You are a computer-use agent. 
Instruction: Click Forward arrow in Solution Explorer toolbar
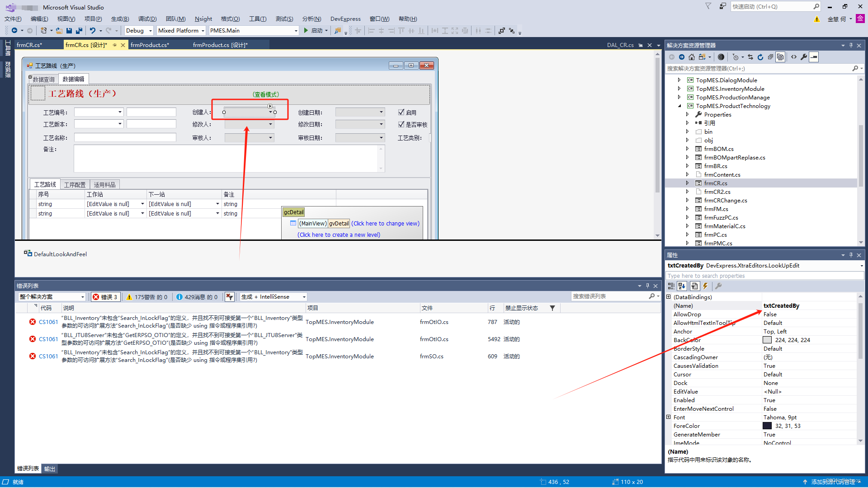682,57
